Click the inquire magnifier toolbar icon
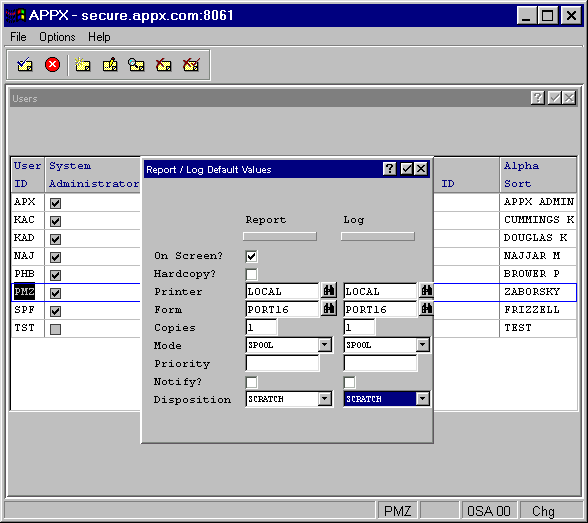The width and height of the screenshot is (588, 523). [136, 65]
